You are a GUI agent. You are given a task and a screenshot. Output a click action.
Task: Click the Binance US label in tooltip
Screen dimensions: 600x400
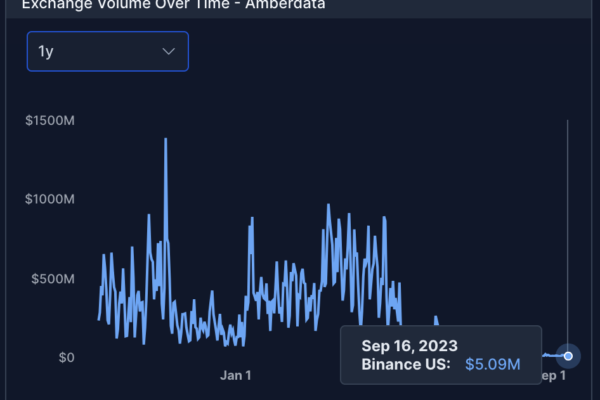point(406,364)
